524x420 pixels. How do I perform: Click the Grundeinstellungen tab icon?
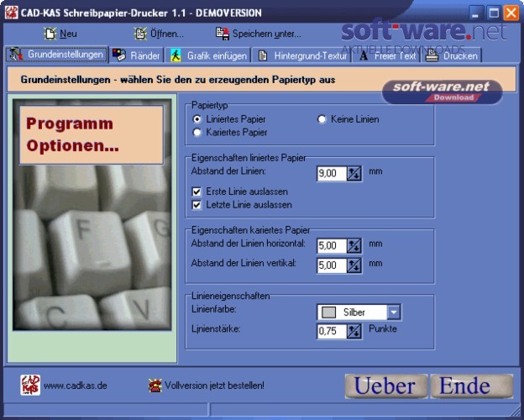point(16,55)
